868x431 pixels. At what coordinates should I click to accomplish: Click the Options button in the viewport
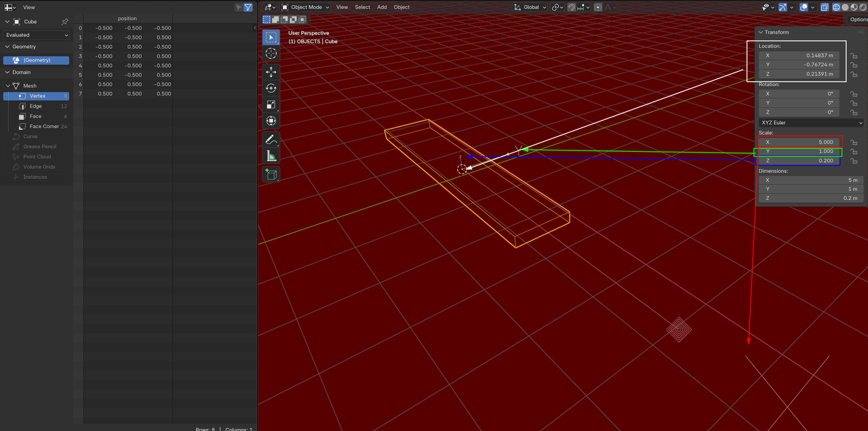click(x=858, y=20)
